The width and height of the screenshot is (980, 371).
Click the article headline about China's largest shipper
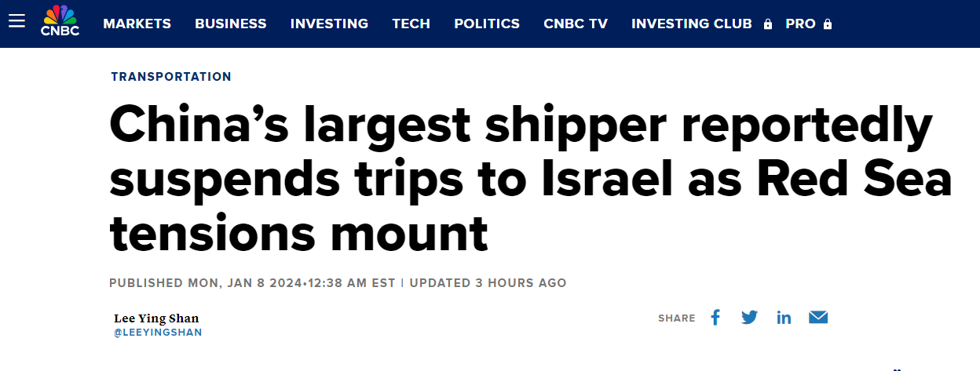(518, 180)
